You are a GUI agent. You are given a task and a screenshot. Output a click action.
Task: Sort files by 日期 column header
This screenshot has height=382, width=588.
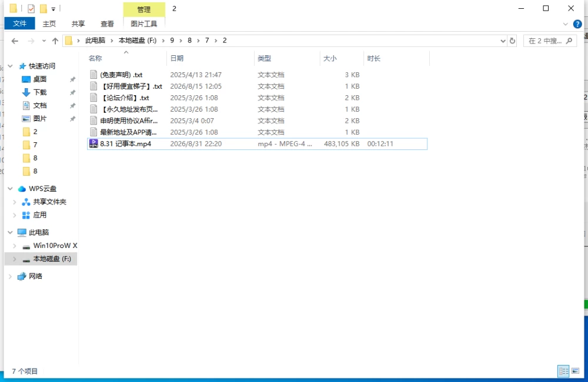[176, 59]
